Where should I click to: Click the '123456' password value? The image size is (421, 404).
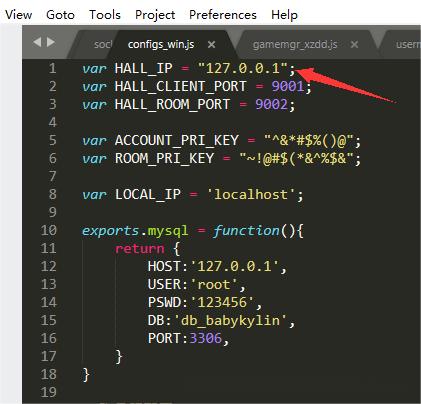pyautogui.click(x=222, y=303)
